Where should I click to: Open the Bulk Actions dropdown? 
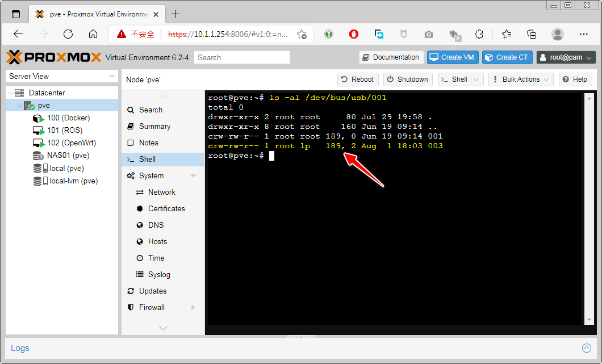pyautogui.click(x=520, y=80)
